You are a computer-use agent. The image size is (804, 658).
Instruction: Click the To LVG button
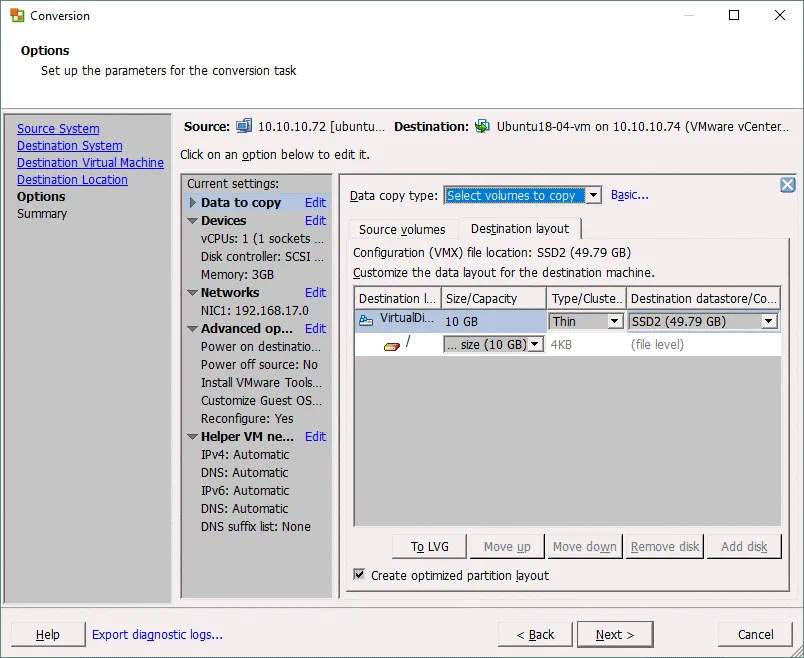(x=428, y=546)
